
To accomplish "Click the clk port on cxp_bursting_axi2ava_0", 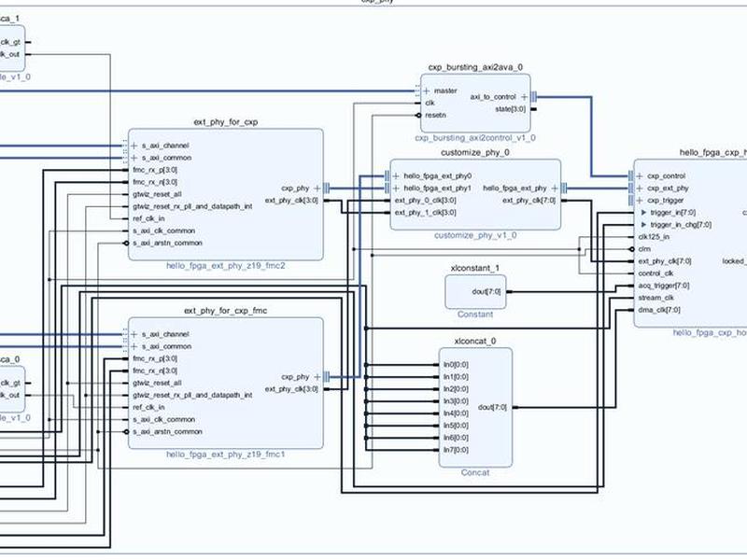I will [430, 103].
